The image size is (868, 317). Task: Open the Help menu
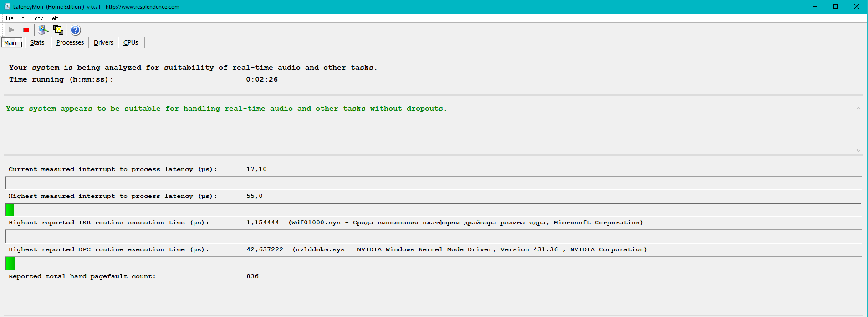(x=53, y=18)
